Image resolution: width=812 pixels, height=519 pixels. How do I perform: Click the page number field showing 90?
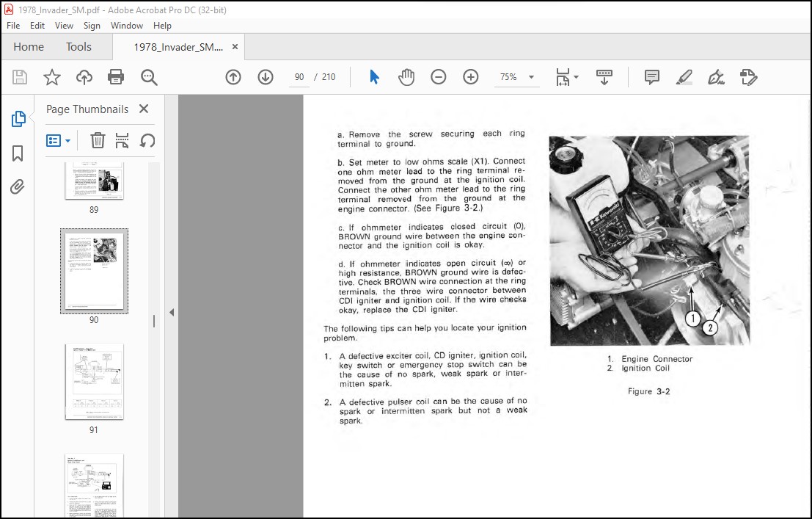(x=299, y=77)
